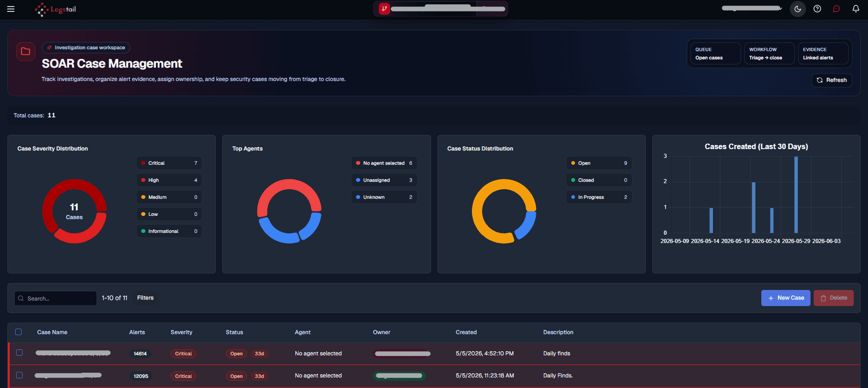
Task: Click 33d age badge in 14614 alerts row
Action: [x=259, y=353]
